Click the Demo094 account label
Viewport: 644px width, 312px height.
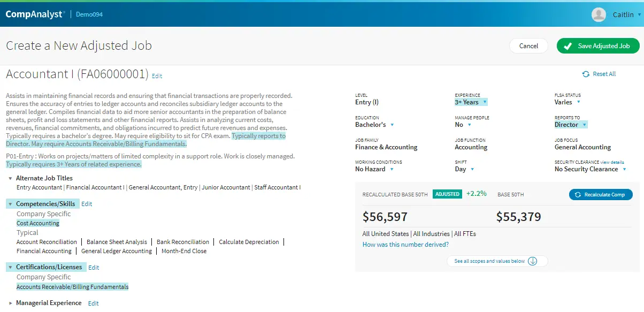pos(89,14)
